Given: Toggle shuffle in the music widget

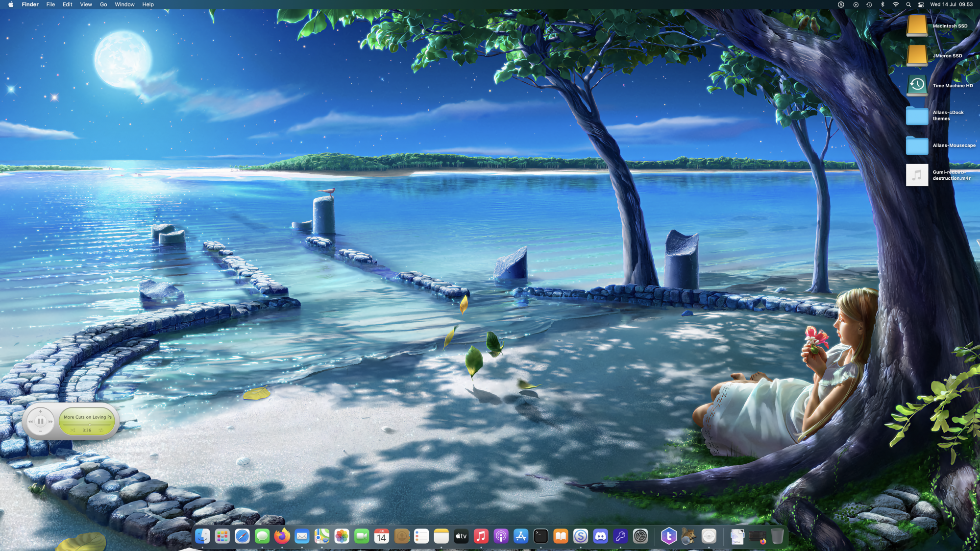Looking at the screenshot, I should click(x=73, y=430).
